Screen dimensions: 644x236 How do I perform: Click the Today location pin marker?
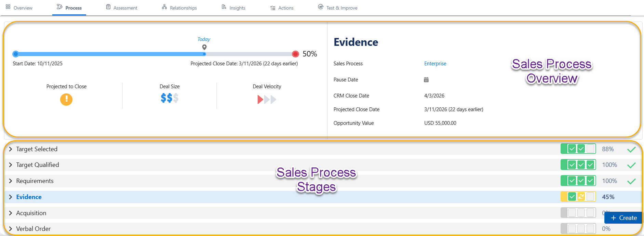tap(204, 47)
